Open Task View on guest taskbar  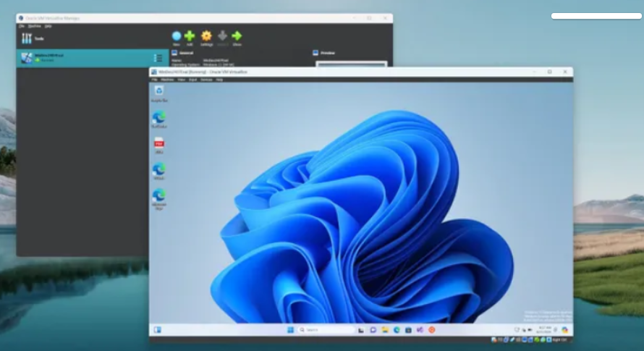point(361,329)
